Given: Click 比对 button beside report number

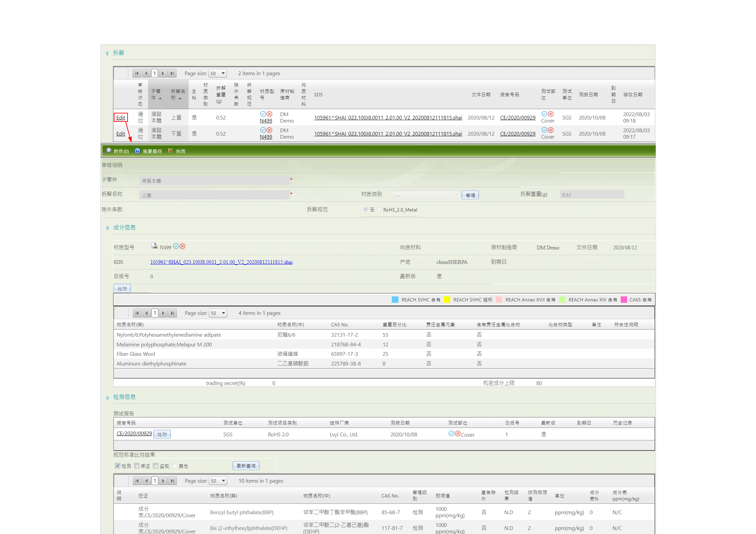Looking at the screenshot, I should point(162,434).
